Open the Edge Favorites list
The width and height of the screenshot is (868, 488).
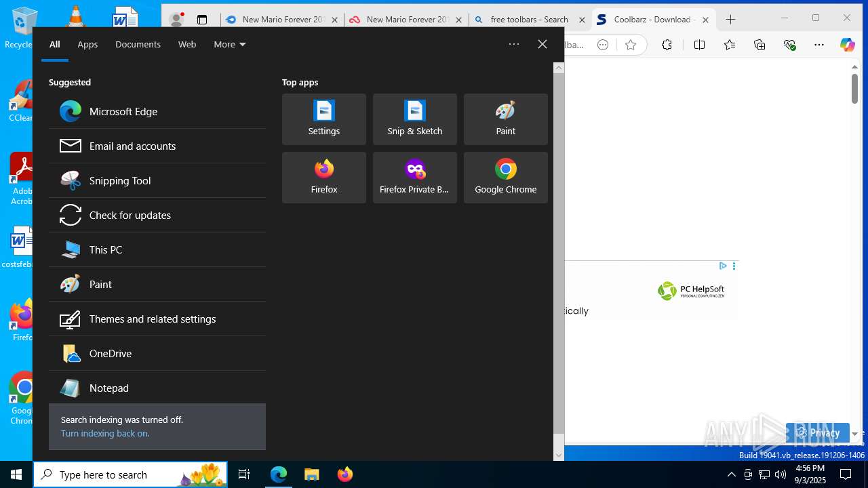tap(730, 45)
